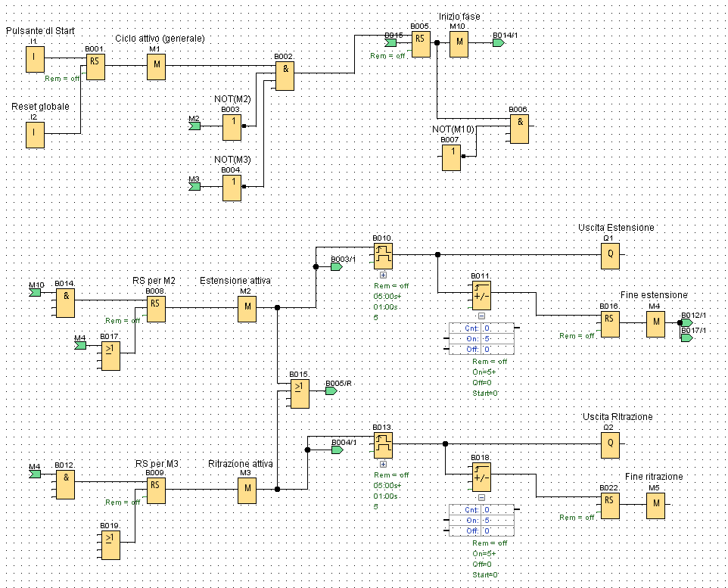Click the 'Reset globale' label
728x588 pixels.
tap(40, 107)
